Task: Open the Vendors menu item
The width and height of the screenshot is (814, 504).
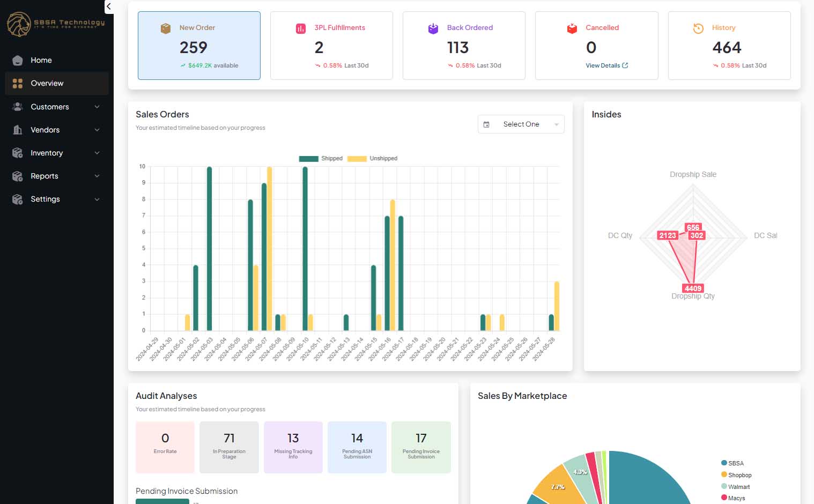Action: click(57, 130)
